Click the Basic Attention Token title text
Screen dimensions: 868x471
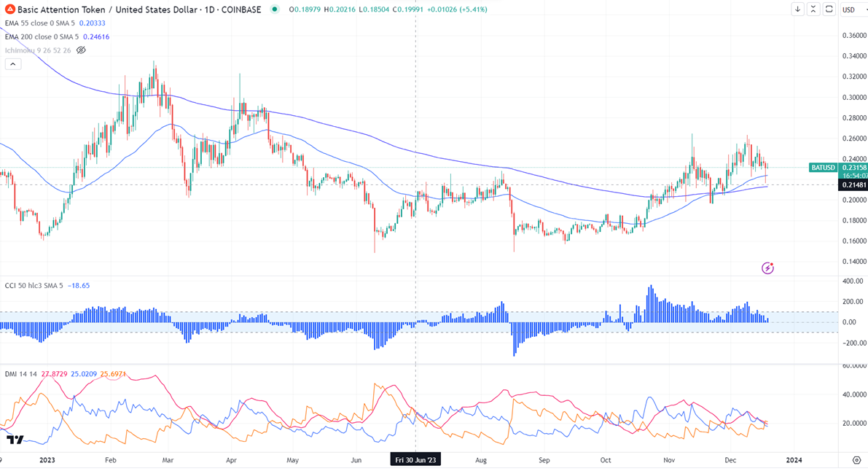(x=139, y=9)
